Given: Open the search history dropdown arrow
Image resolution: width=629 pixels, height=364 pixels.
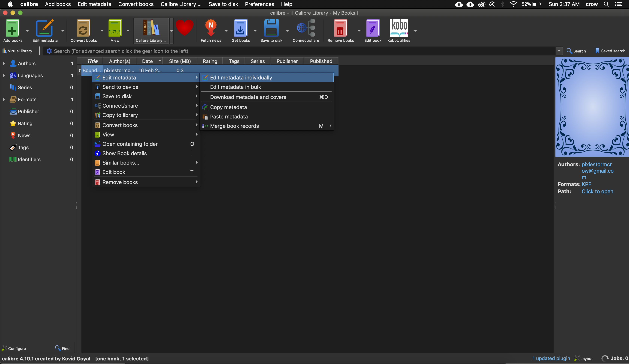Looking at the screenshot, I should pyautogui.click(x=559, y=51).
